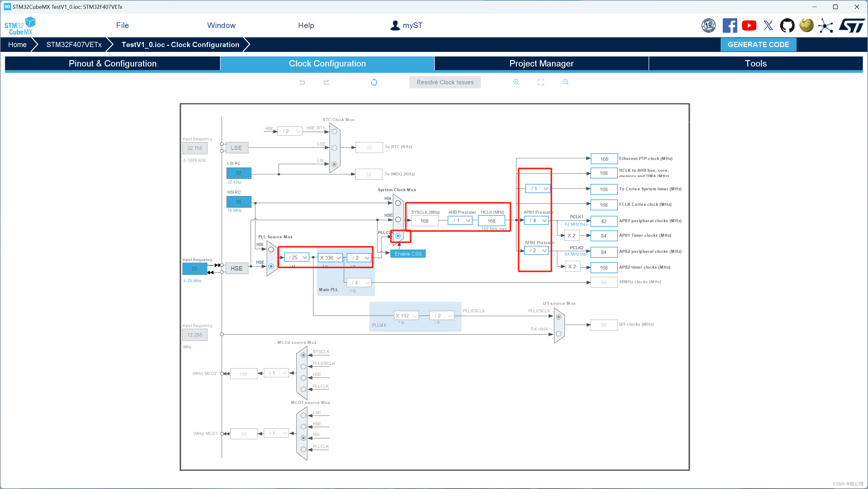Click the zoom out magnifier icon
Viewport: 868px width, 489px height.
pyautogui.click(x=564, y=82)
